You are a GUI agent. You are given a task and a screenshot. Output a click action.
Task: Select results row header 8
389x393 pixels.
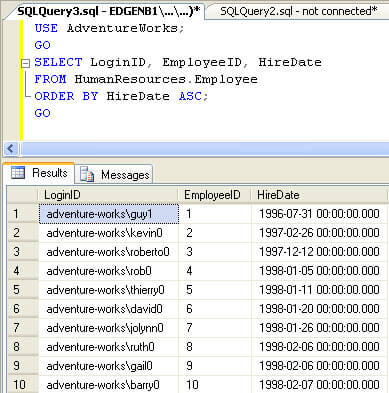pyautogui.click(x=23, y=347)
